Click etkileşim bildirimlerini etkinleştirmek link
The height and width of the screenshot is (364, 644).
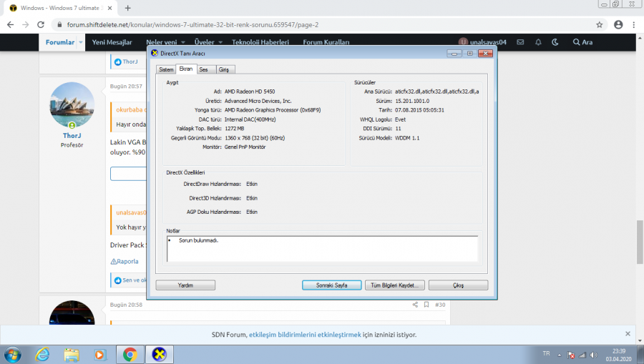click(x=305, y=335)
